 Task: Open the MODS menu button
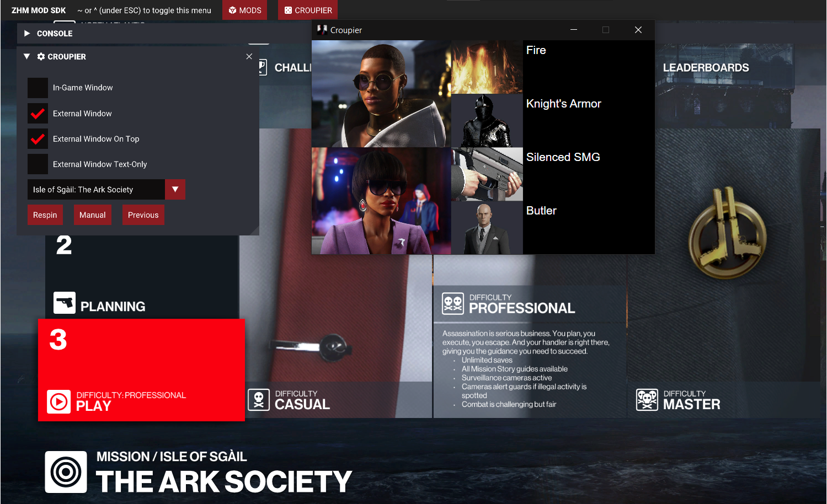click(x=244, y=10)
